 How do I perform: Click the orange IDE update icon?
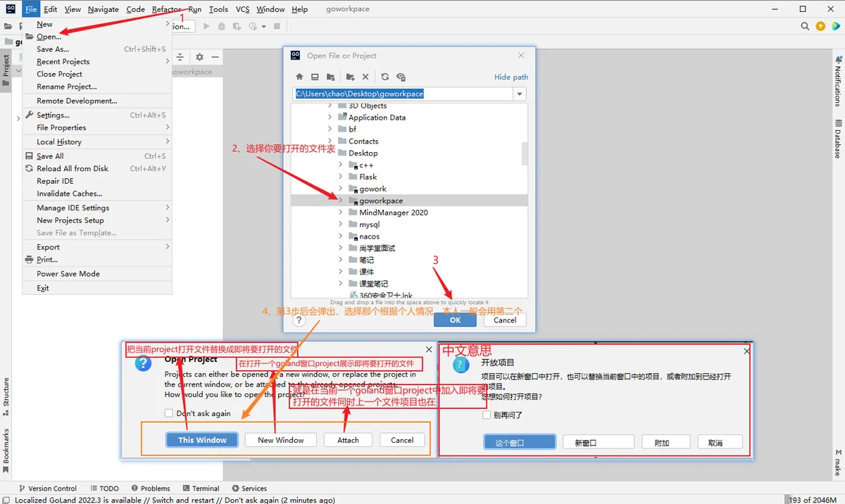[x=820, y=26]
